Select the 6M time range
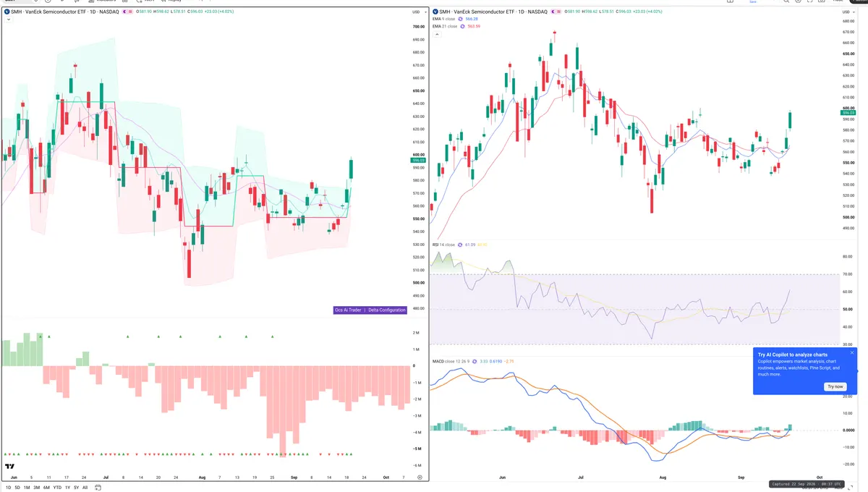The height and width of the screenshot is (492, 868). (46, 487)
